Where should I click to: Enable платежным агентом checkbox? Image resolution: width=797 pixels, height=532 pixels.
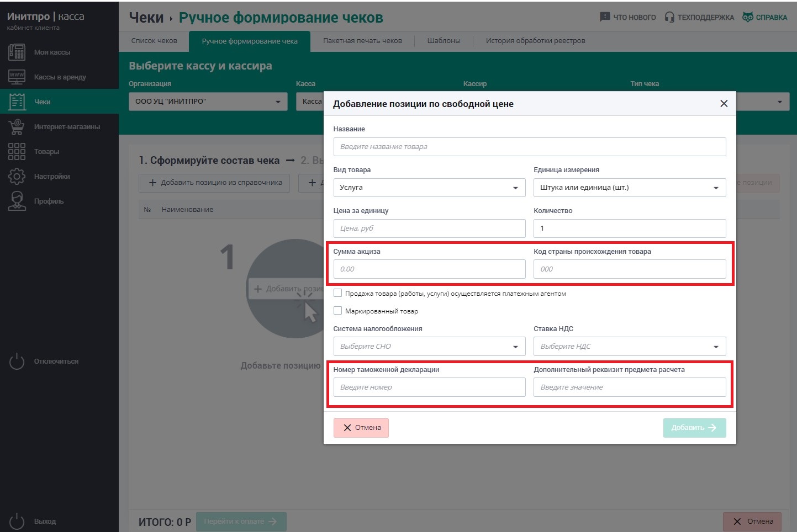pyautogui.click(x=337, y=293)
